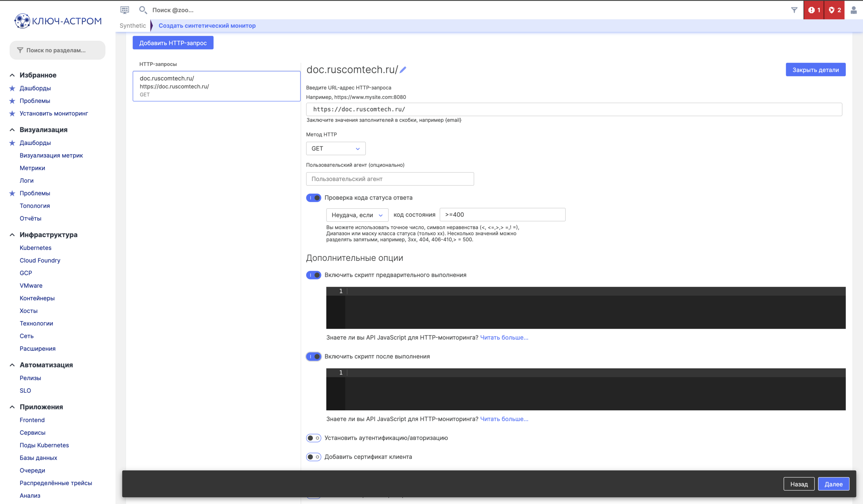The image size is (863, 504).
Task: Open the 'Неудача, если' dropdown
Action: [357, 215]
